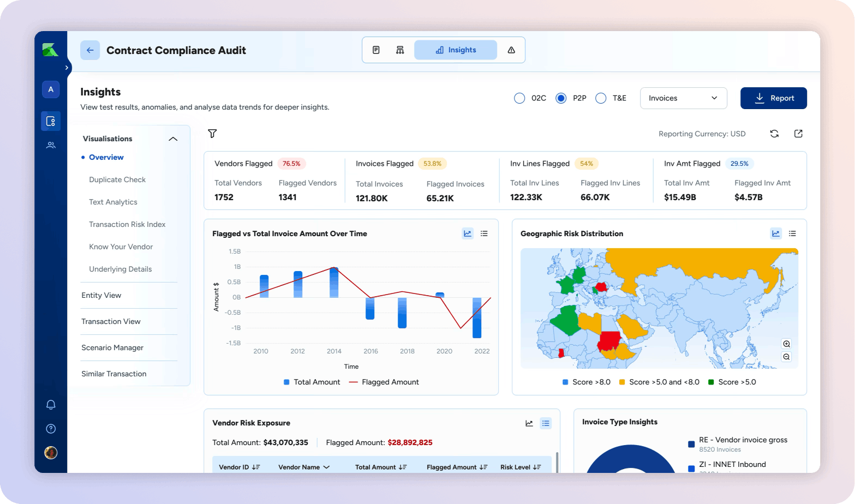Open the Transaction View link
The height and width of the screenshot is (504, 855).
[111, 321]
